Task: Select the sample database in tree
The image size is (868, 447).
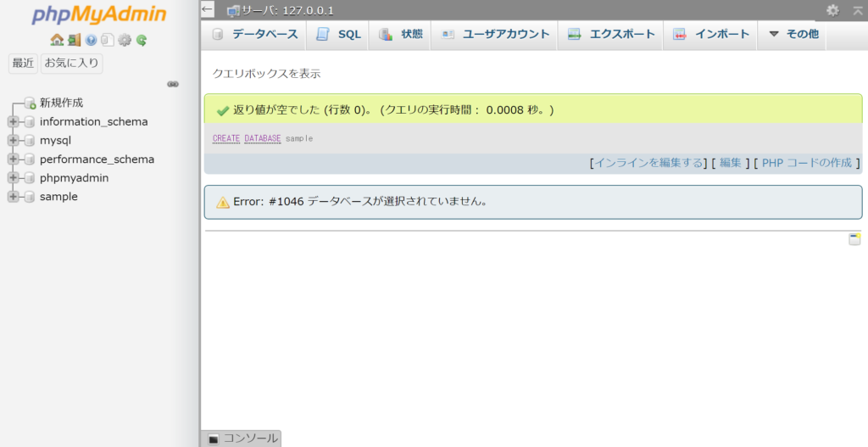Action: (x=58, y=197)
